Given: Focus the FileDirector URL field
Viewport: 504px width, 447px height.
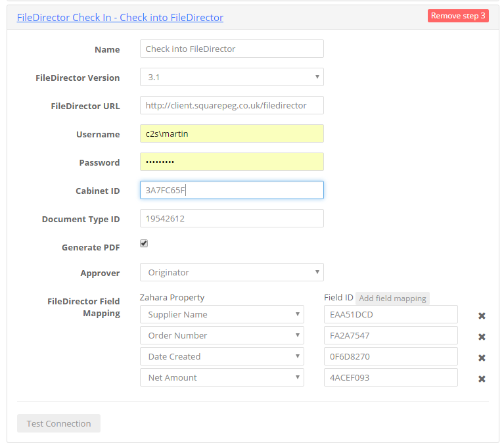Looking at the screenshot, I should tap(232, 105).
